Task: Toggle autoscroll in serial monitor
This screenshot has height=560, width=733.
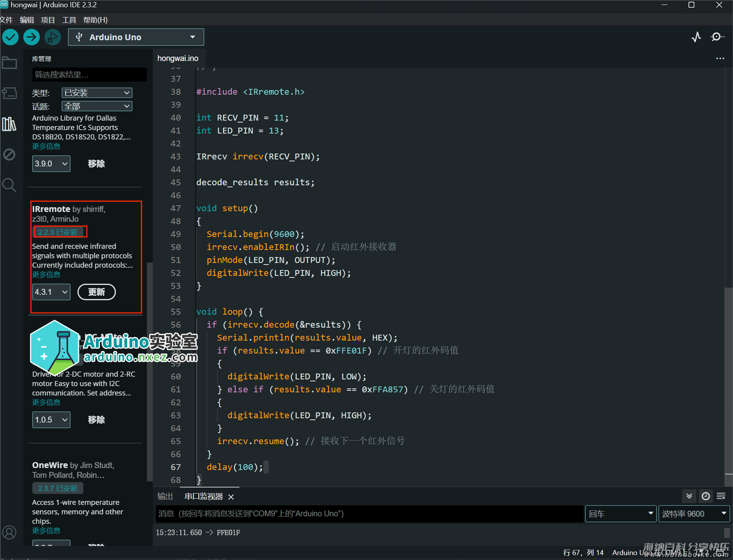Action: (689, 496)
